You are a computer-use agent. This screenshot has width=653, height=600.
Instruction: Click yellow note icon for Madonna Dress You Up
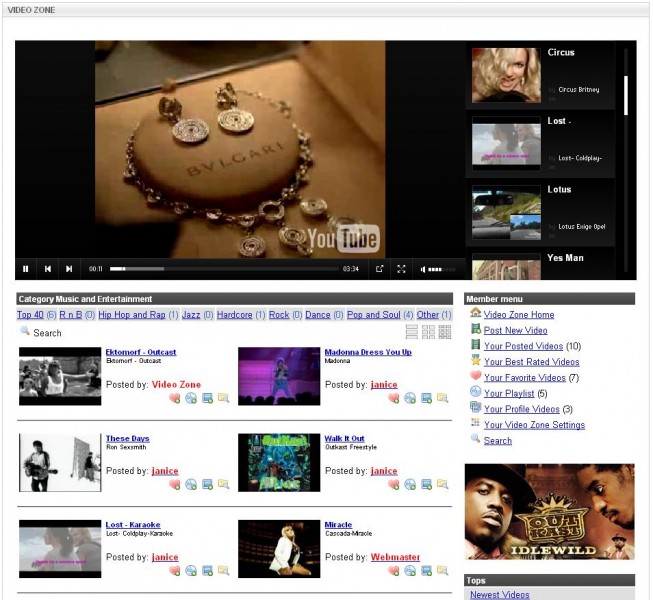point(443,398)
